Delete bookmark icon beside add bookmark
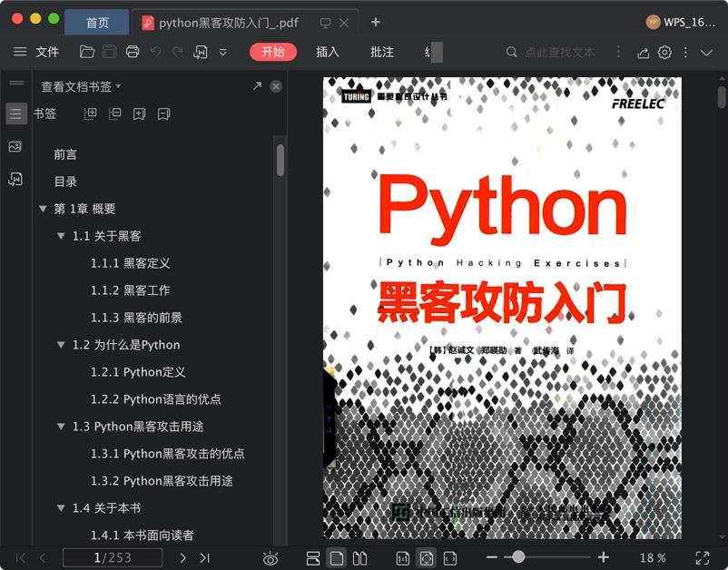The width and height of the screenshot is (728, 570). (x=164, y=113)
